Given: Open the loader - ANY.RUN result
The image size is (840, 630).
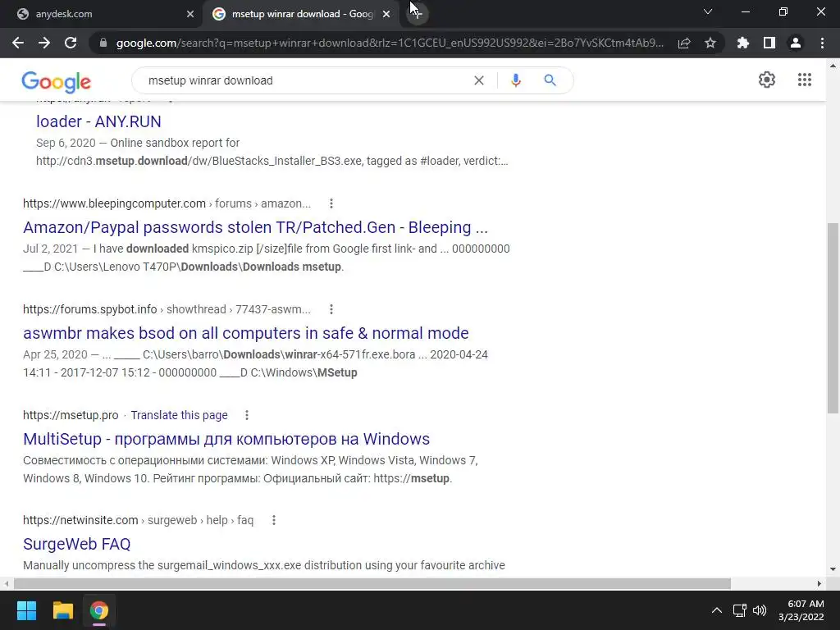Looking at the screenshot, I should [98, 121].
